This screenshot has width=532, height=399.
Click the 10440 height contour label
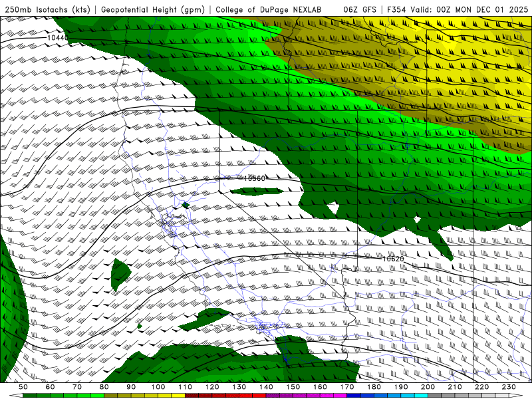[x=58, y=38]
